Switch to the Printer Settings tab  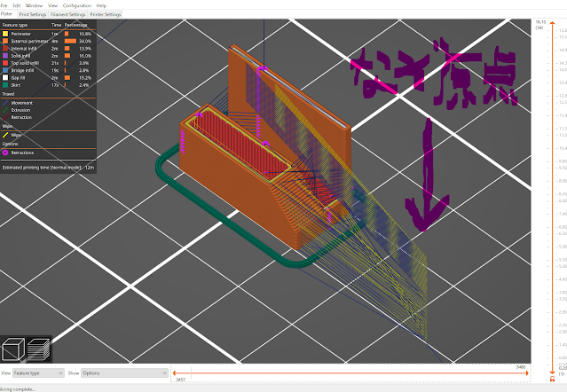[106, 14]
